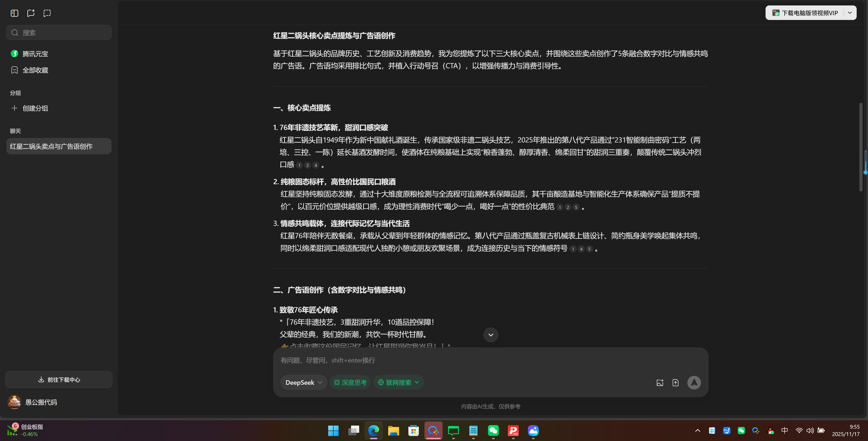This screenshot has width=868, height=441.
Task: Collapse the chat sidebar panel
Action: coord(14,13)
